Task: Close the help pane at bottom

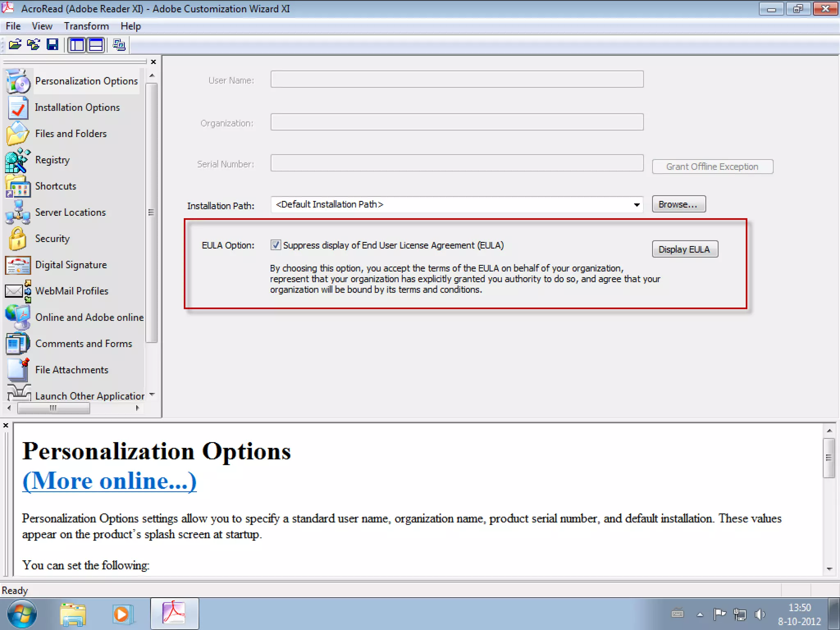Action: (x=6, y=425)
